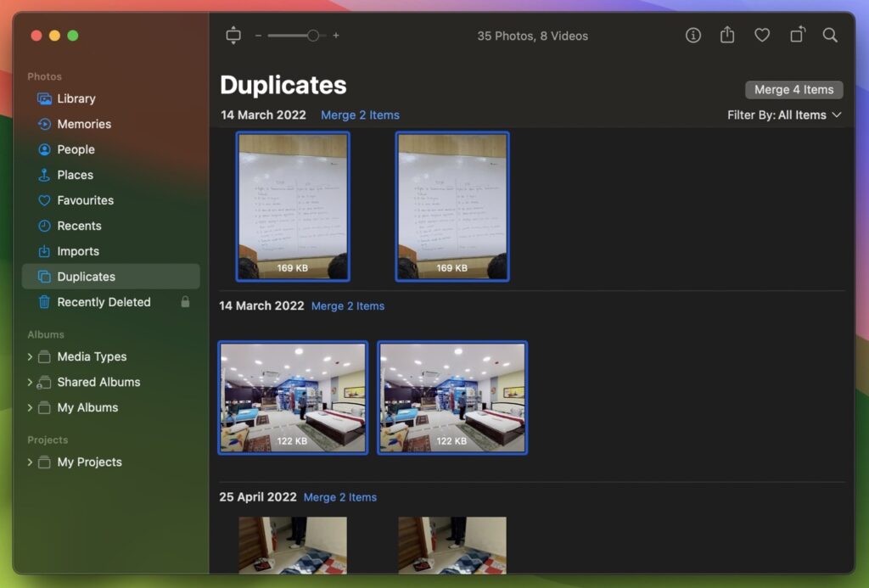Screen dimensions: 869x588
Task: Click the Duplicates sidebar icon
Action: (x=44, y=277)
